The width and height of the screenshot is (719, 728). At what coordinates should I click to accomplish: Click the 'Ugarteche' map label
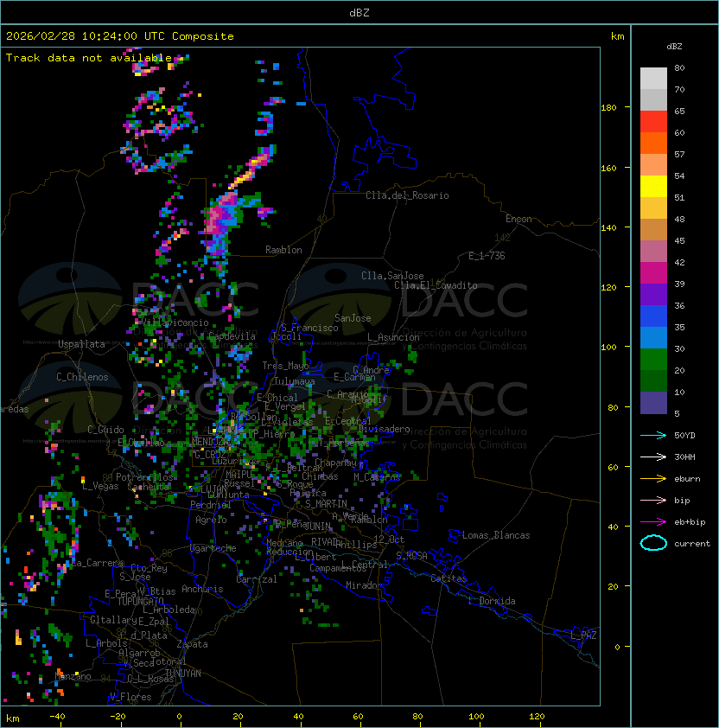coord(213,548)
